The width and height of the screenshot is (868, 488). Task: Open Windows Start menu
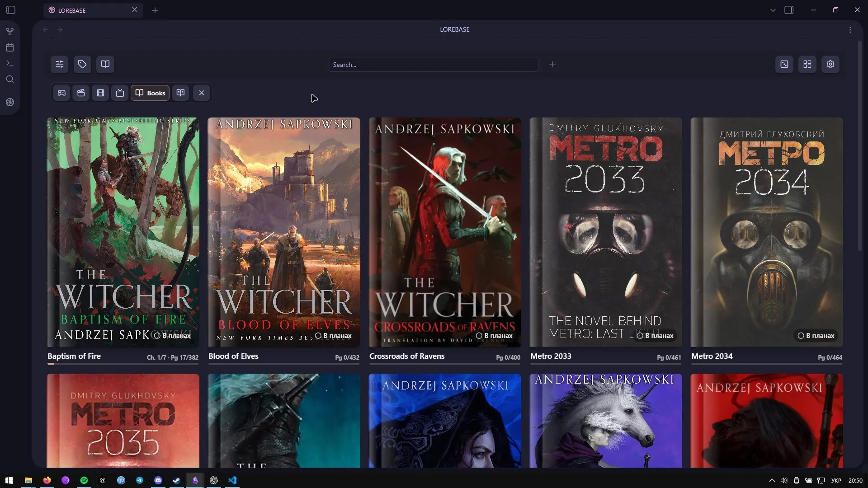9,480
